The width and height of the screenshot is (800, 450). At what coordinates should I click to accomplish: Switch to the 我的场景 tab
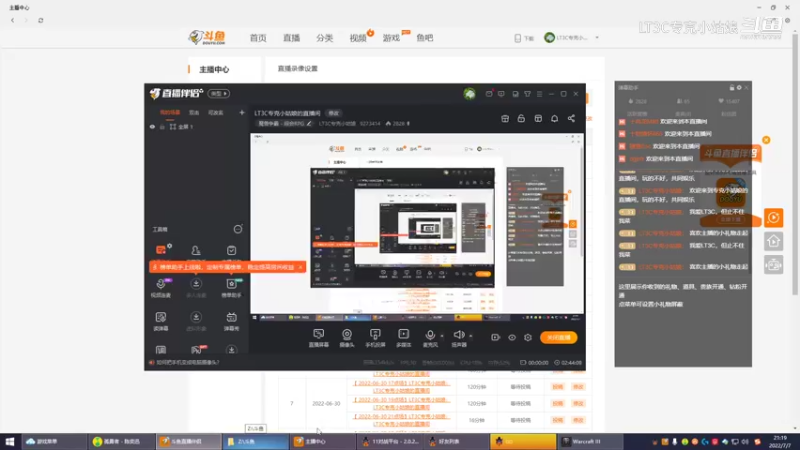click(170, 112)
